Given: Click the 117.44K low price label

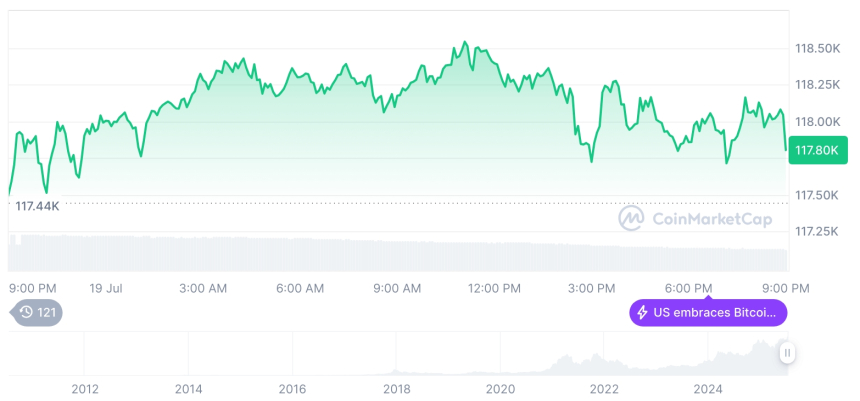Looking at the screenshot, I should pos(37,205).
